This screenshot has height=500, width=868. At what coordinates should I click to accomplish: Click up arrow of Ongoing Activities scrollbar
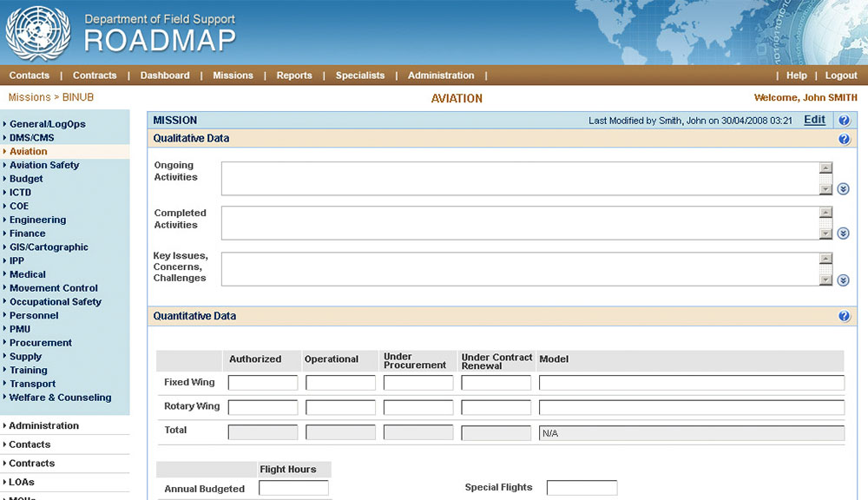(825, 168)
